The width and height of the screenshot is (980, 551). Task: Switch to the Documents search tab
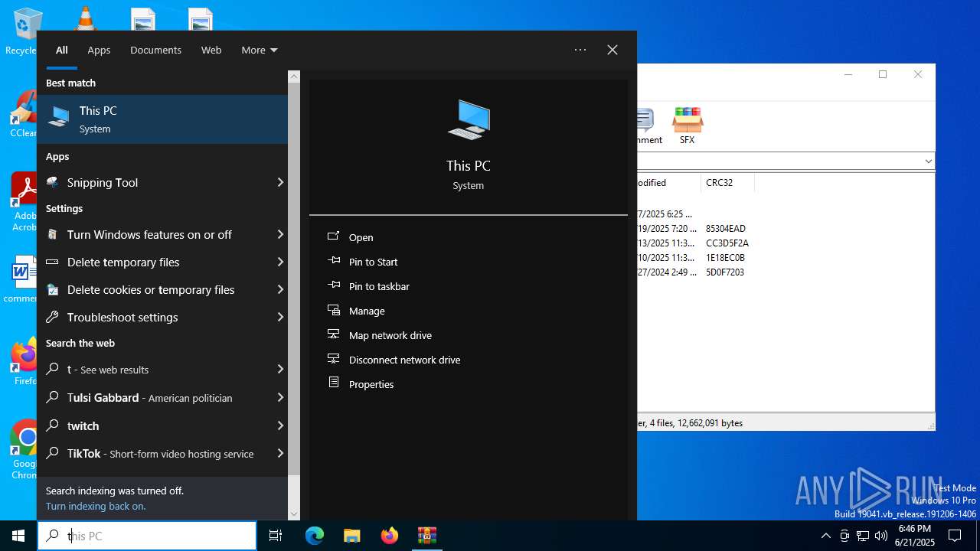[x=155, y=50]
